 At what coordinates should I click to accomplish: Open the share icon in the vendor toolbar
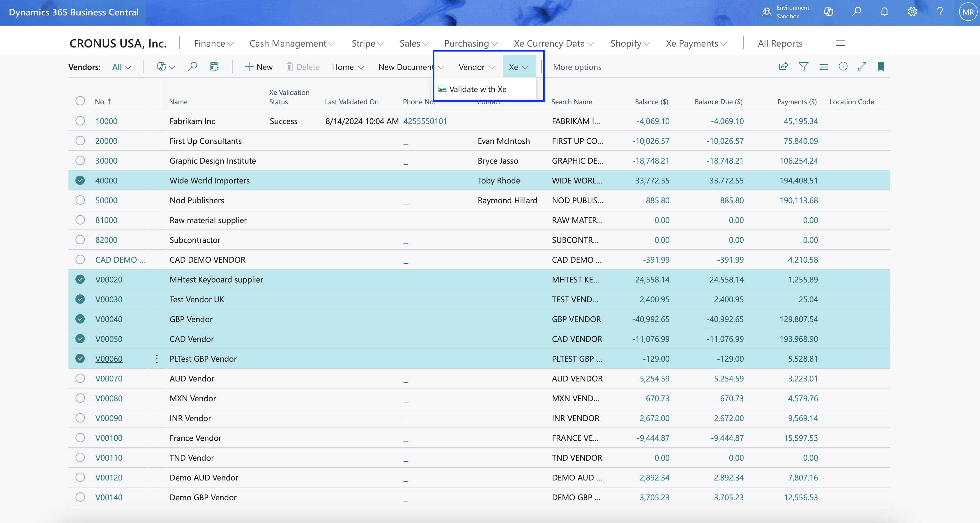coord(784,67)
